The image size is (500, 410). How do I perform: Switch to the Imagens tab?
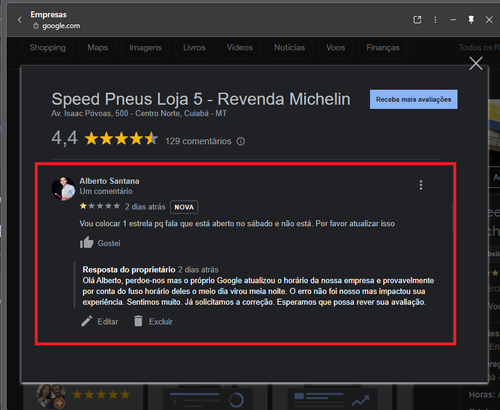click(x=145, y=48)
